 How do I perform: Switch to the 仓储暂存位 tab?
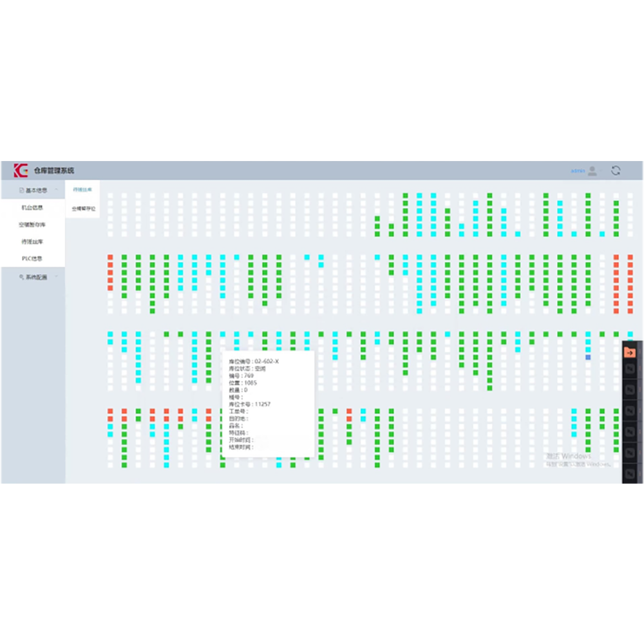(x=82, y=209)
